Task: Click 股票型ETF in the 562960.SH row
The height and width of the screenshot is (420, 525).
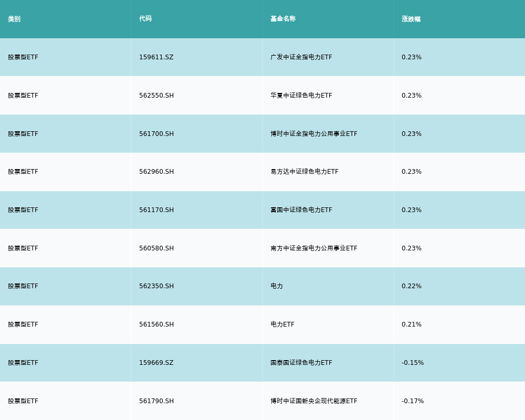Action: tap(23, 172)
